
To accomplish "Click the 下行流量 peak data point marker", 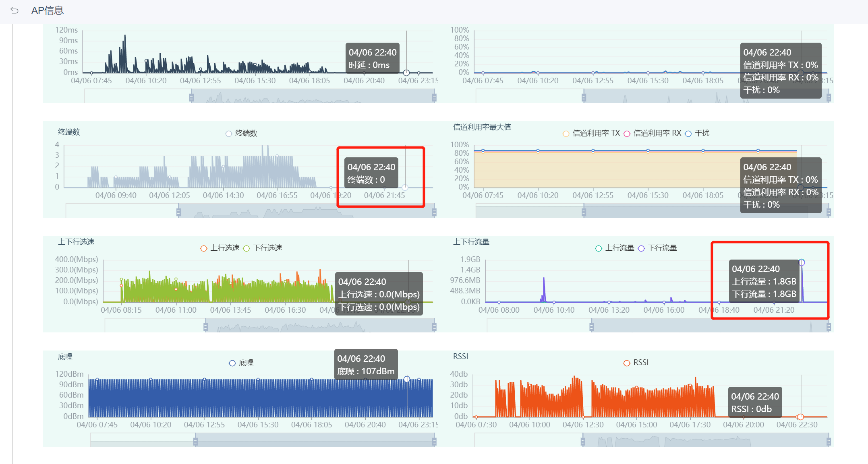I will pyautogui.click(x=802, y=262).
